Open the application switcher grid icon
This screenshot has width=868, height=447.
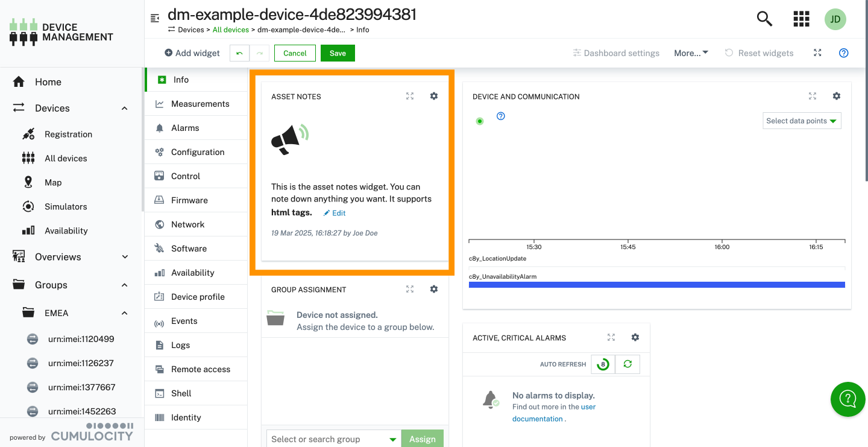click(801, 19)
